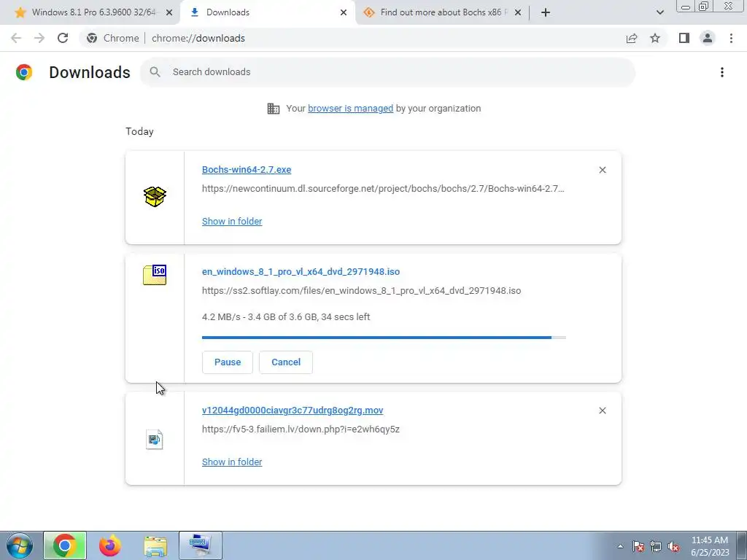Click the Action Center flag tray icon

pos(638,546)
